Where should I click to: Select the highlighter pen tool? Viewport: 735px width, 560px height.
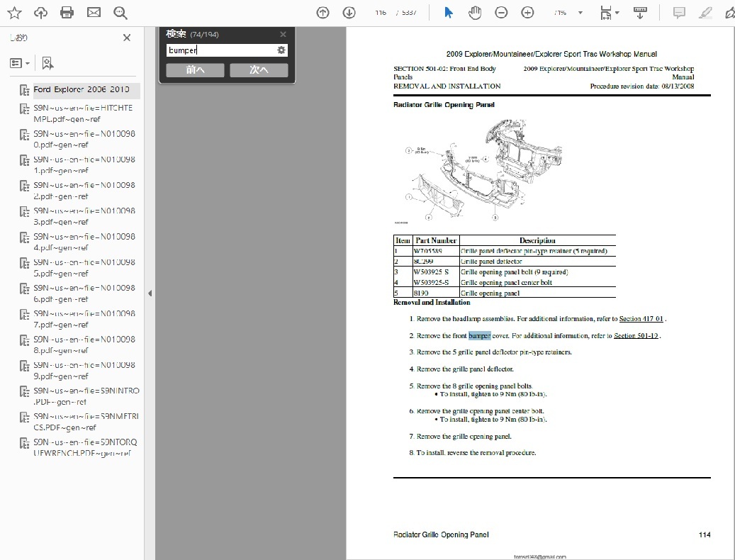(x=705, y=13)
